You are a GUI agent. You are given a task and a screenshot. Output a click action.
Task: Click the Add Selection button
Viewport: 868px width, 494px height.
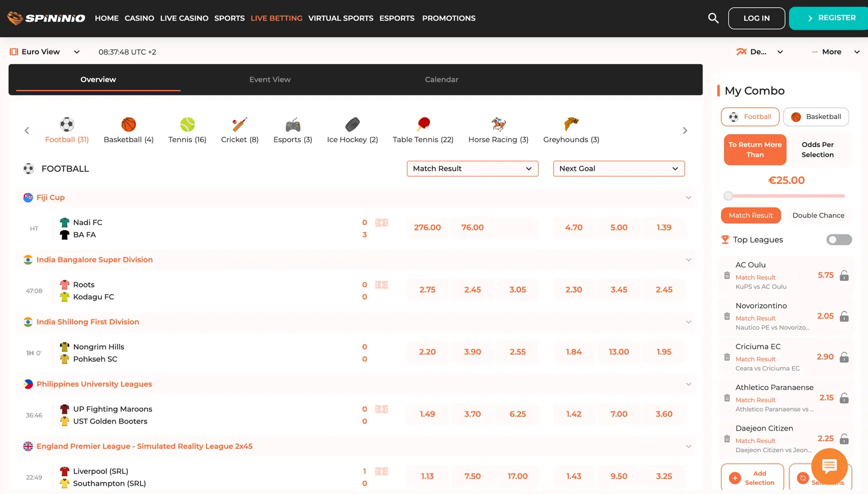tap(752, 477)
